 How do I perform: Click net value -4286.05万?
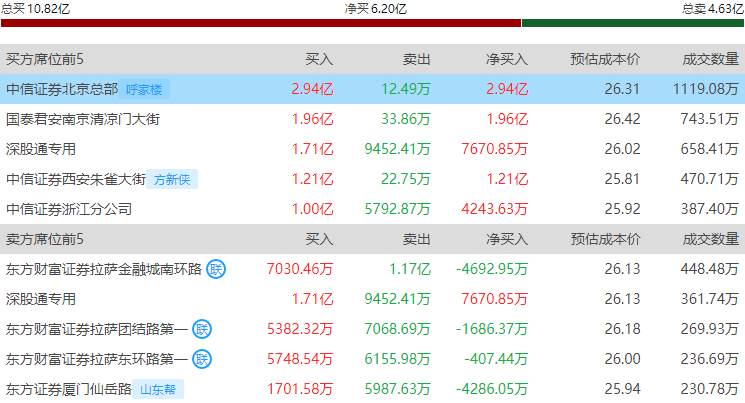(492, 389)
